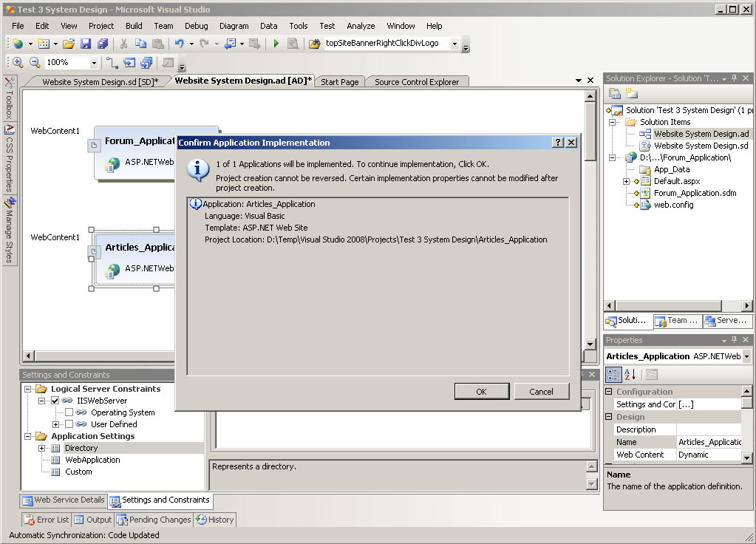Open the Error List panel tab
756x544 pixels.
point(47,520)
